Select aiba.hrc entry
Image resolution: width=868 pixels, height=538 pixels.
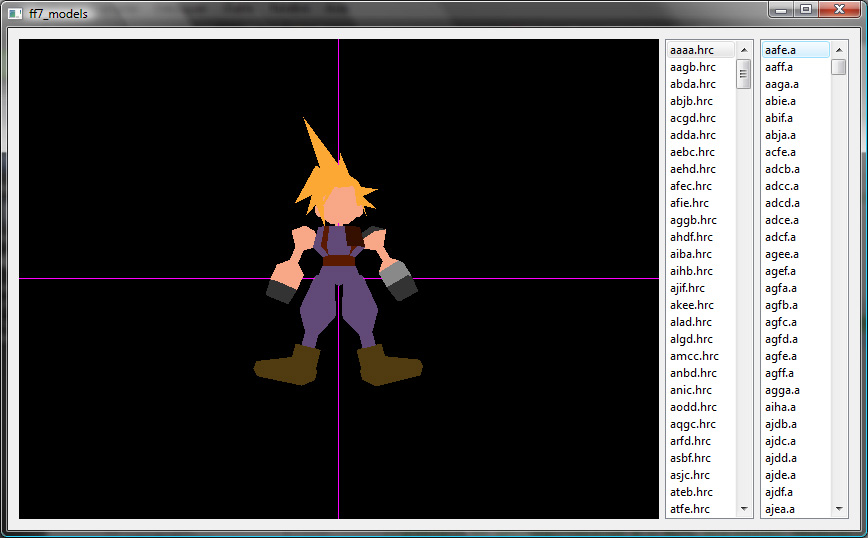click(701, 254)
